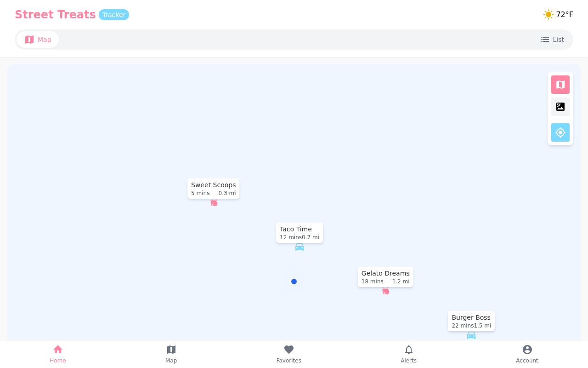Select the satellite imagery map style icon
The height and width of the screenshot is (368, 588).
[560, 107]
